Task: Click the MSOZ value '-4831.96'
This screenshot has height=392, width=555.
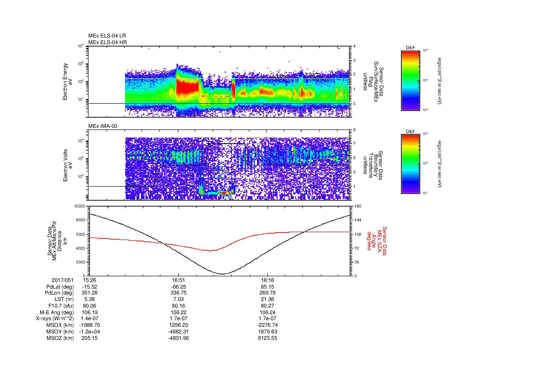Action: [x=178, y=338]
